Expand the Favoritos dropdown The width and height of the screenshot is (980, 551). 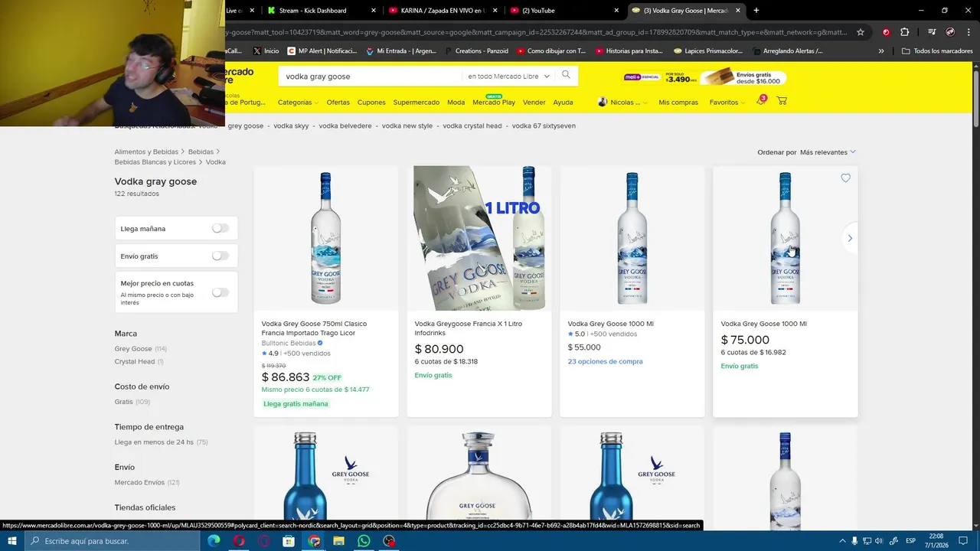(x=727, y=103)
